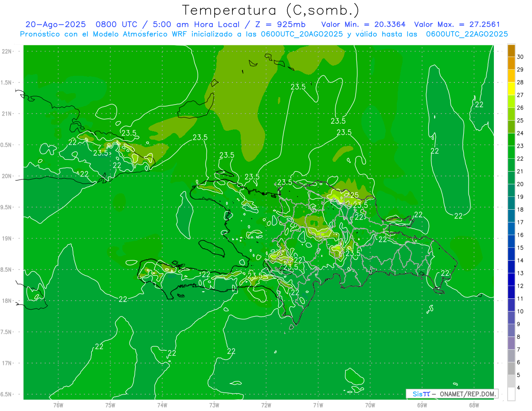Click the longitude axis label '75W'
Screen dimensions: 532x411
(x=110, y=405)
